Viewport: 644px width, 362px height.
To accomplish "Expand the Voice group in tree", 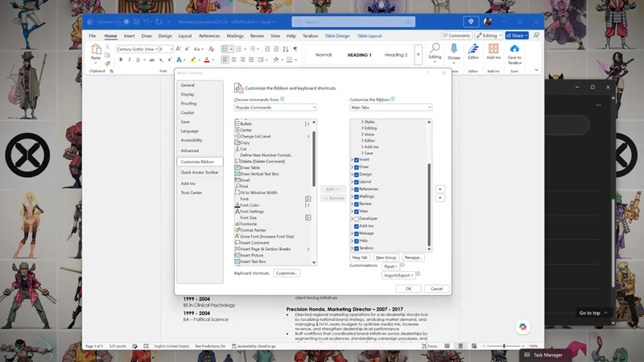I will coord(361,134).
